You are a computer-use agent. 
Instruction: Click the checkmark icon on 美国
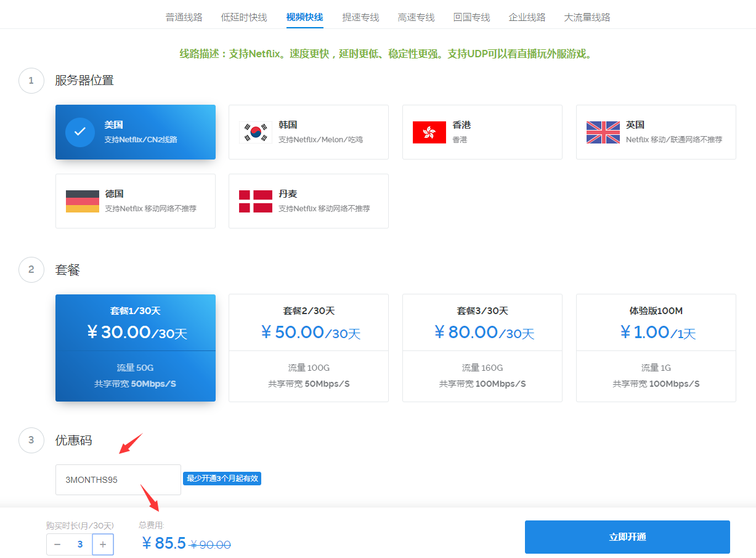click(x=80, y=132)
